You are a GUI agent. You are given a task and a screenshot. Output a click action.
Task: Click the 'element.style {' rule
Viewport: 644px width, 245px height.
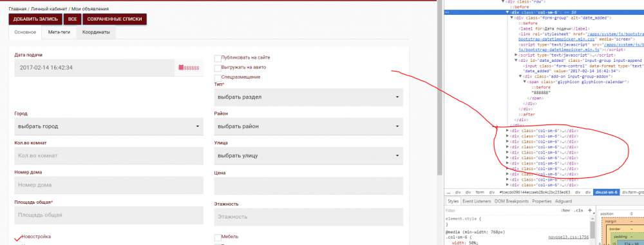click(463, 219)
